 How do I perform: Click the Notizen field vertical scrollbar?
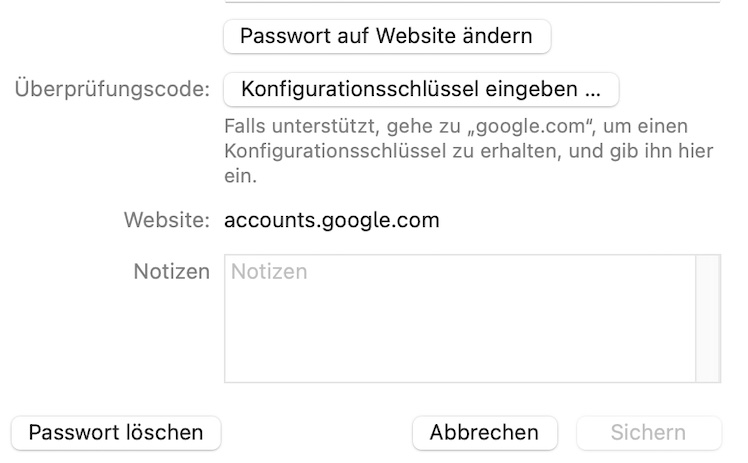click(x=708, y=318)
